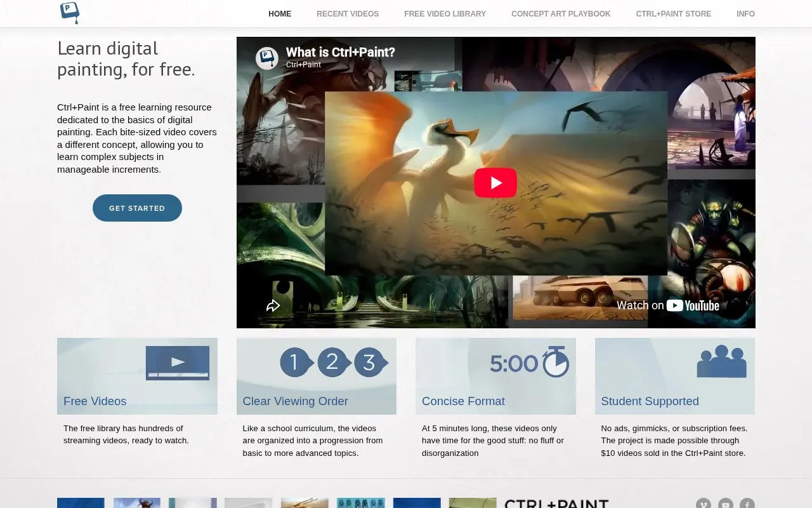Click the channel name under the video title

303,65
